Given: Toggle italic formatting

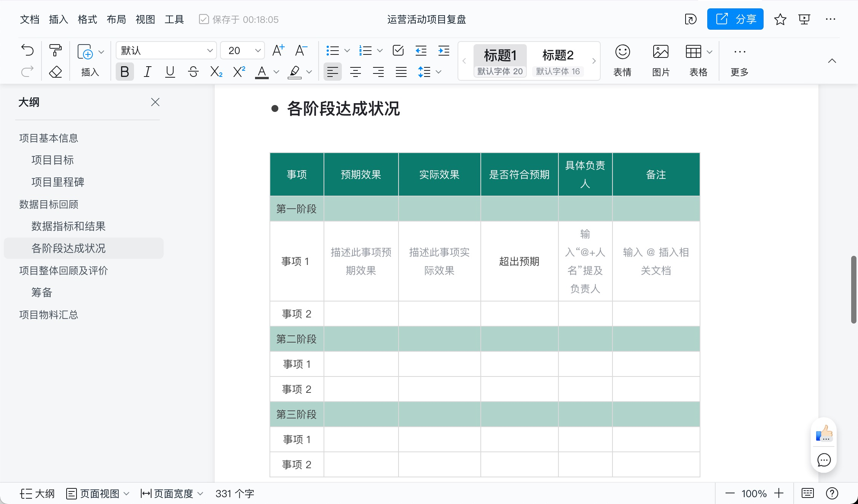Looking at the screenshot, I should pos(147,72).
